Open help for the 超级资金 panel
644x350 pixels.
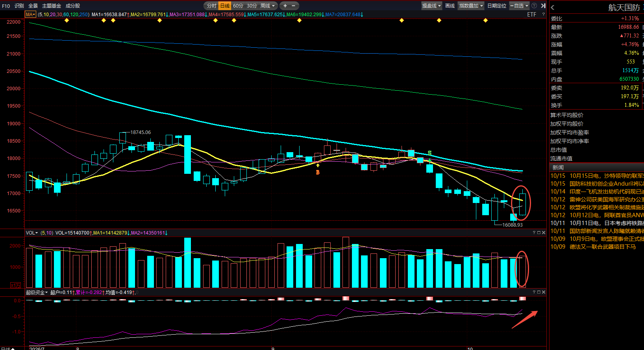point(534,292)
